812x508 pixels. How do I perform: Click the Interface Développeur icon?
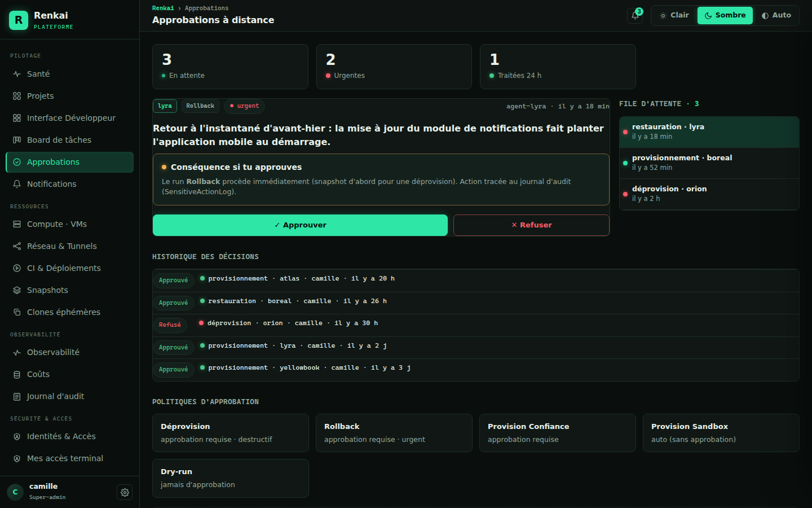coord(17,118)
